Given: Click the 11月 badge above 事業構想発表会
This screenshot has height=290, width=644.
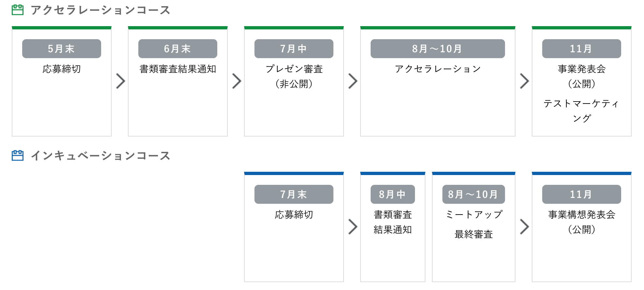Looking at the screenshot, I should coord(582,194).
